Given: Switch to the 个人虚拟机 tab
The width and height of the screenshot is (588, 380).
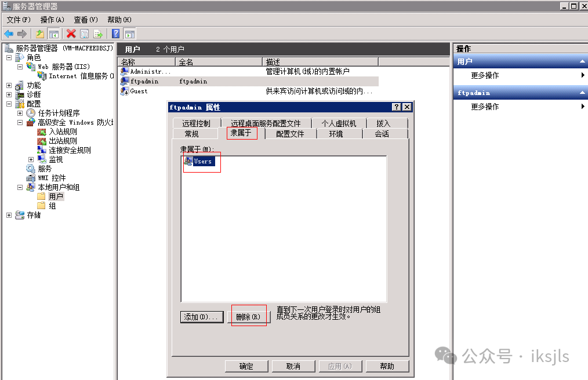Looking at the screenshot, I should (339, 123).
